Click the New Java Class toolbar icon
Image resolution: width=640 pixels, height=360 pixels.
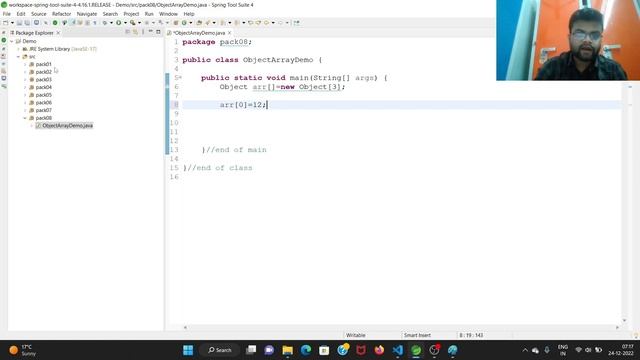tap(184, 23)
